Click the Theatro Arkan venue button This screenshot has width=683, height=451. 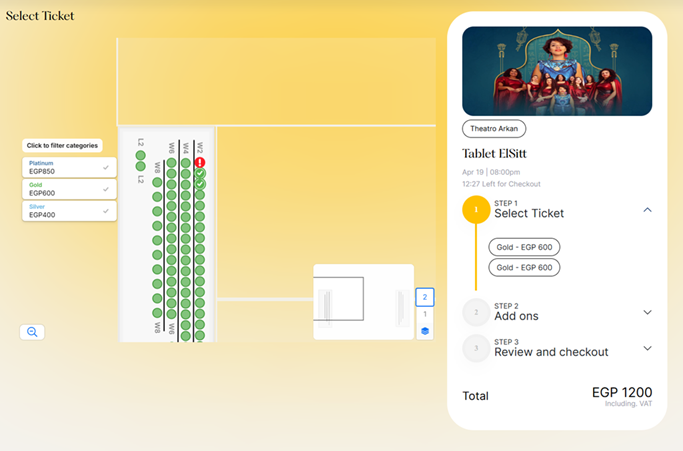click(494, 129)
